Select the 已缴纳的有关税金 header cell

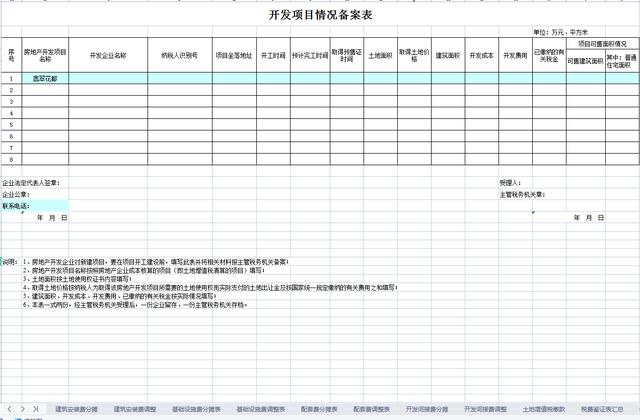tap(549, 55)
